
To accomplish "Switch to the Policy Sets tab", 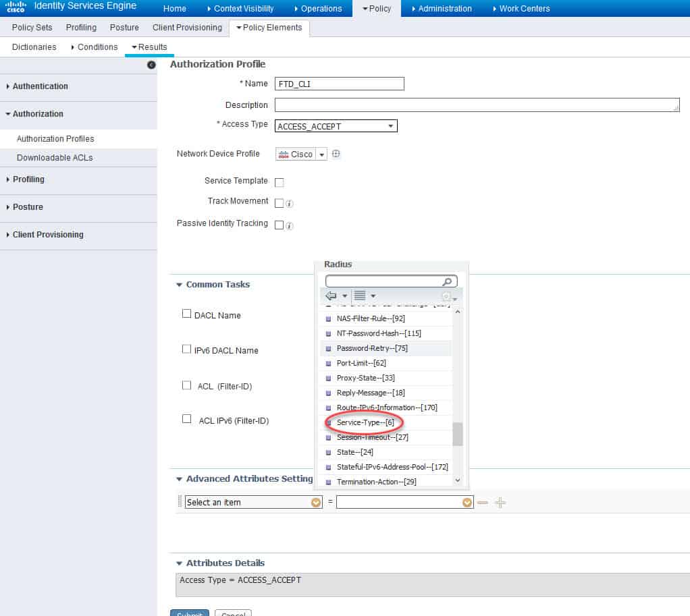I will pyautogui.click(x=32, y=28).
